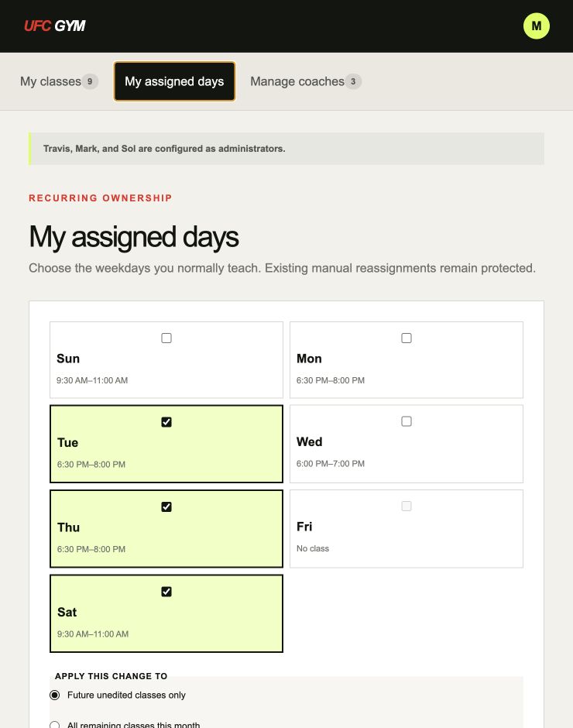Tick the Wed checkbox
This screenshot has height=728, width=573.
click(407, 421)
